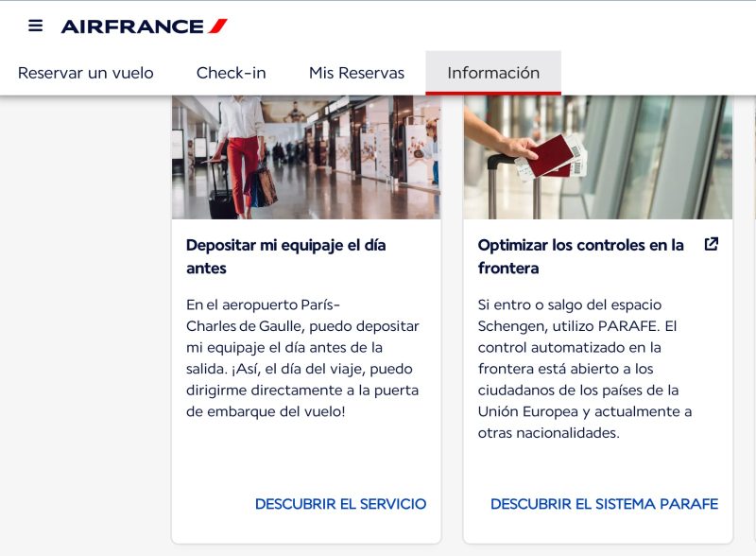
Task: Click the red swoosh of the Air France logo
Action: [217, 26]
